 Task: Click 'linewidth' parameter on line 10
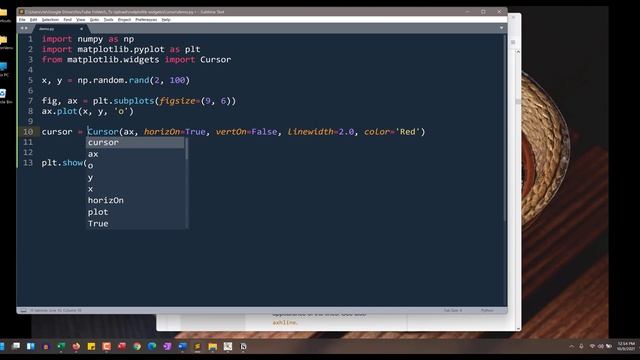click(311, 132)
